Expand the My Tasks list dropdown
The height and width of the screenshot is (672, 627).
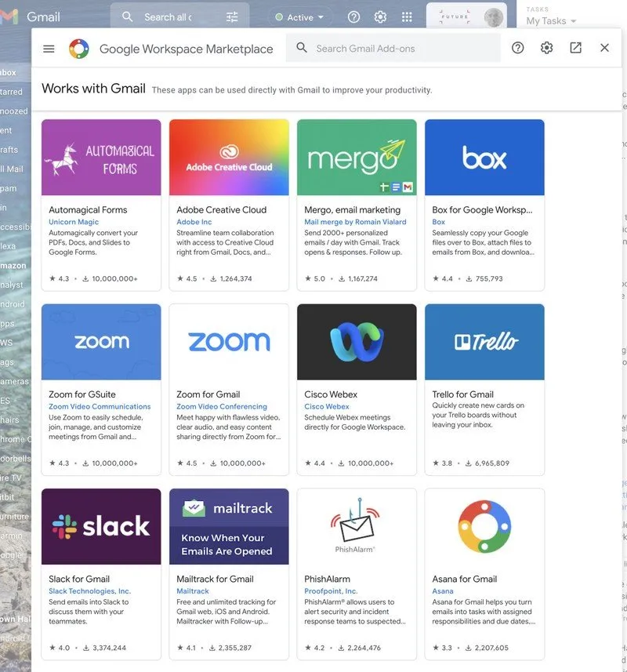[x=552, y=21]
